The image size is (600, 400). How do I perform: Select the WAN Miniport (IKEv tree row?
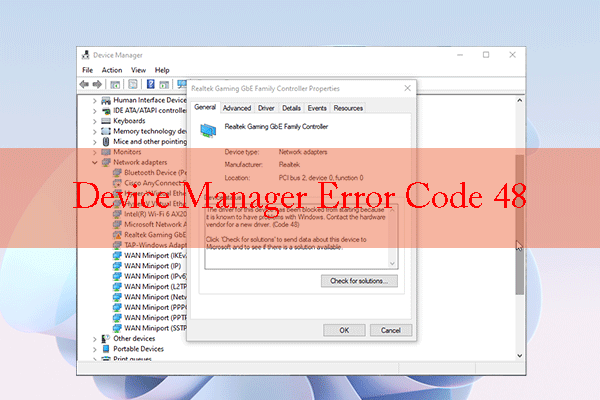(x=149, y=255)
